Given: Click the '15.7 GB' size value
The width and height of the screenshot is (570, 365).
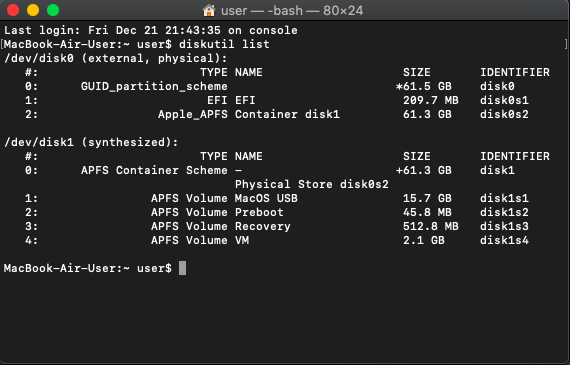Looking at the screenshot, I should coord(427,198).
